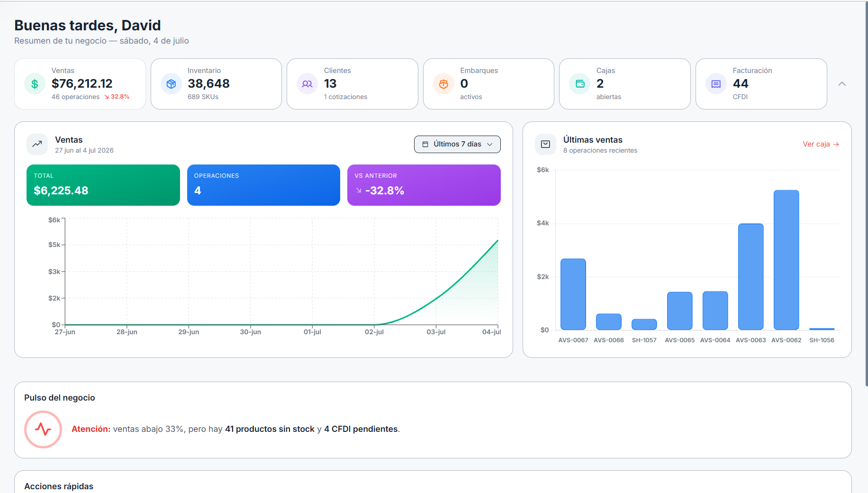Image resolution: width=868 pixels, height=493 pixels.
Task: Click the AVS-0066 bar in Últimas ventas
Action: coord(609,321)
